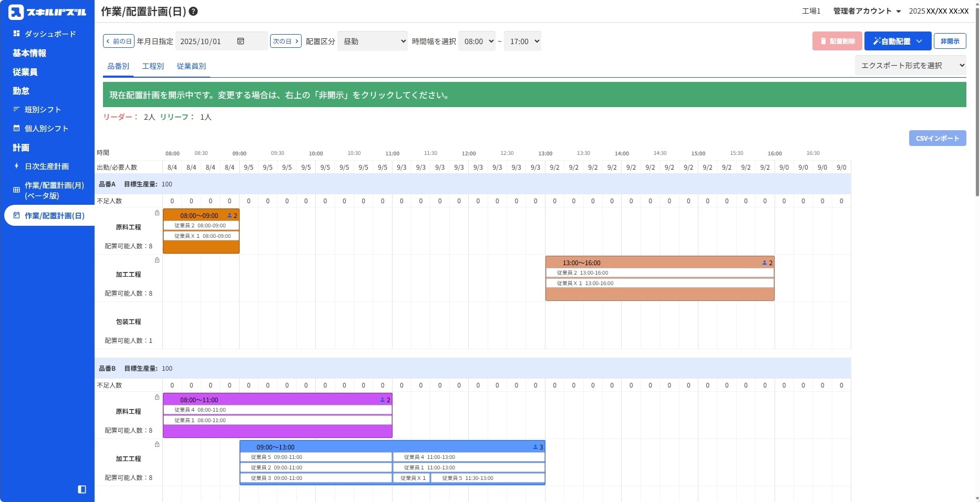Open 個人別シフト in the sidebar
980x502 pixels.
[x=46, y=129]
